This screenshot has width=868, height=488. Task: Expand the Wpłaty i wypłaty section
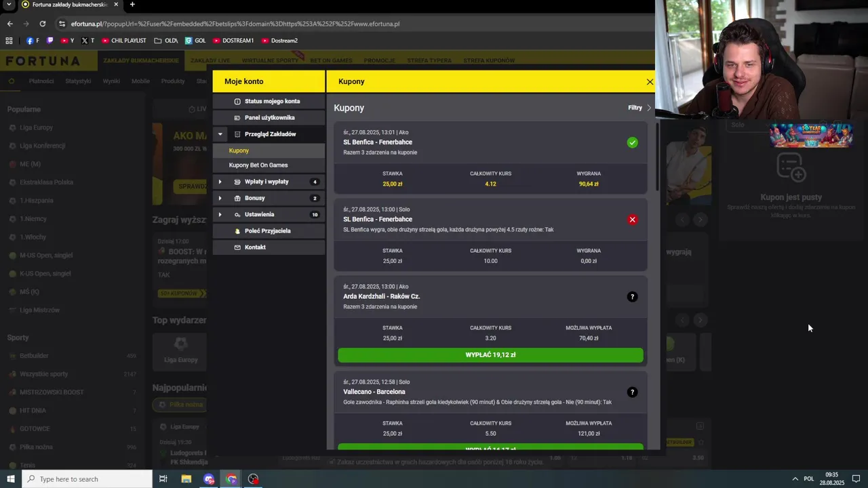pyautogui.click(x=220, y=182)
